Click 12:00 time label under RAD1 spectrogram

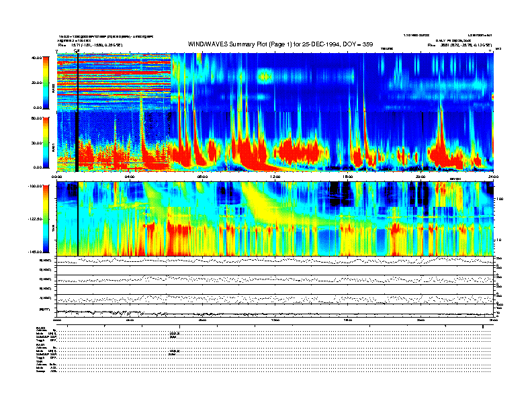(x=275, y=177)
